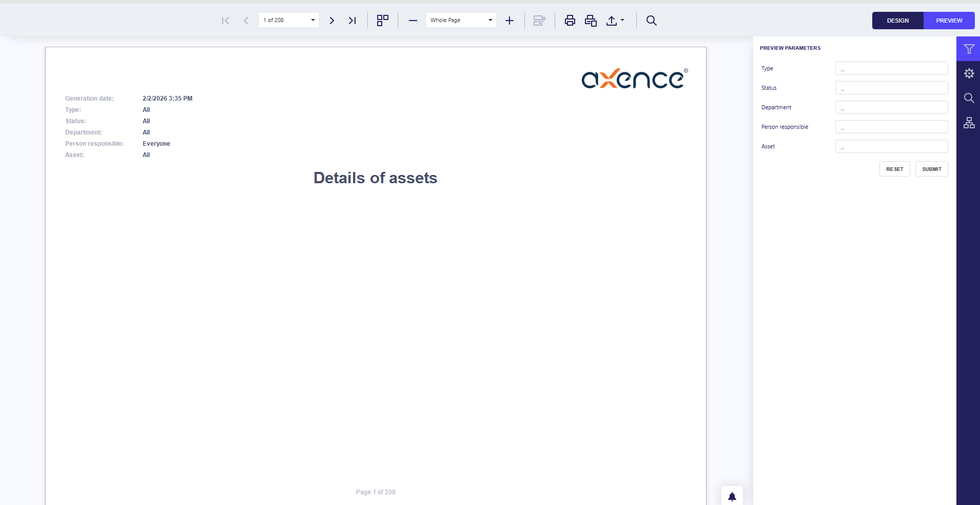Image resolution: width=980 pixels, height=505 pixels.
Task: Click the notification bell icon
Action: click(x=732, y=496)
